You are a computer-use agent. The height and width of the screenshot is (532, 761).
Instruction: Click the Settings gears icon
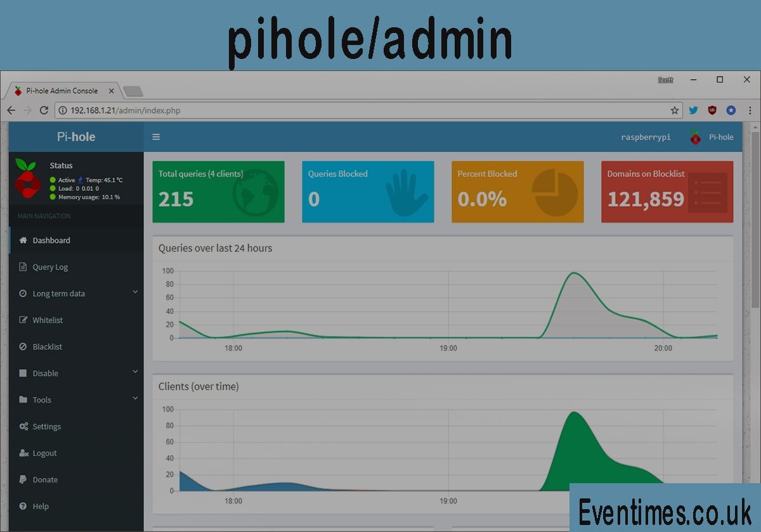[23, 427]
